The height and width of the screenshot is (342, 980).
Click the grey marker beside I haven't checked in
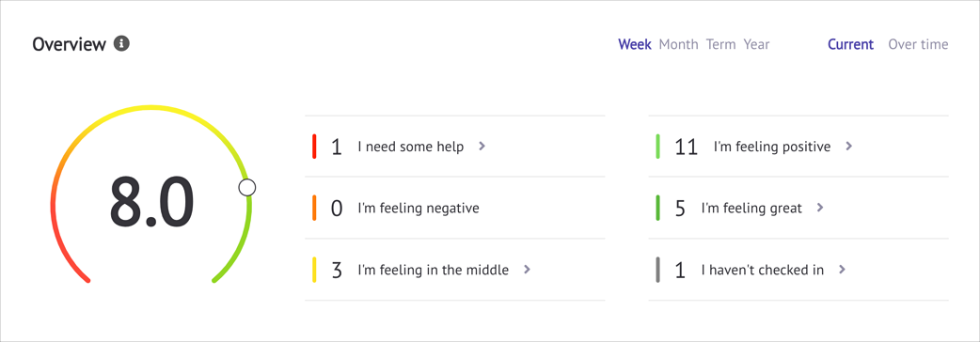[x=658, y=270]
